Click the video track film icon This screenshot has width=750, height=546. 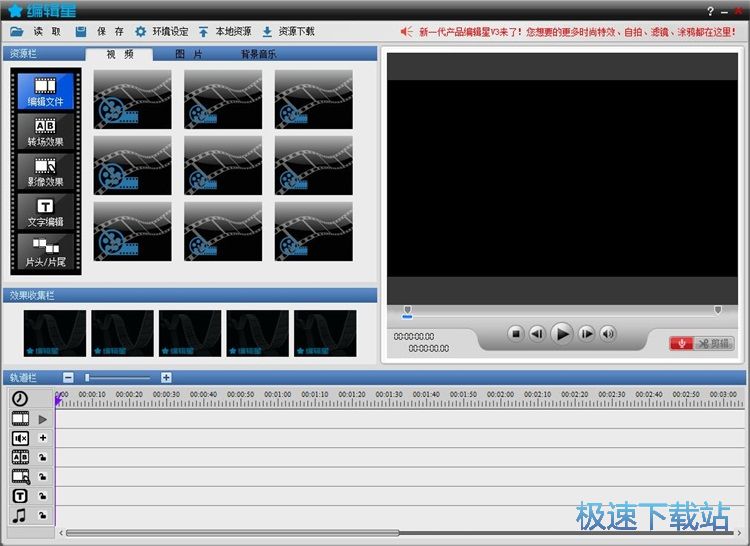coord(20,419)
